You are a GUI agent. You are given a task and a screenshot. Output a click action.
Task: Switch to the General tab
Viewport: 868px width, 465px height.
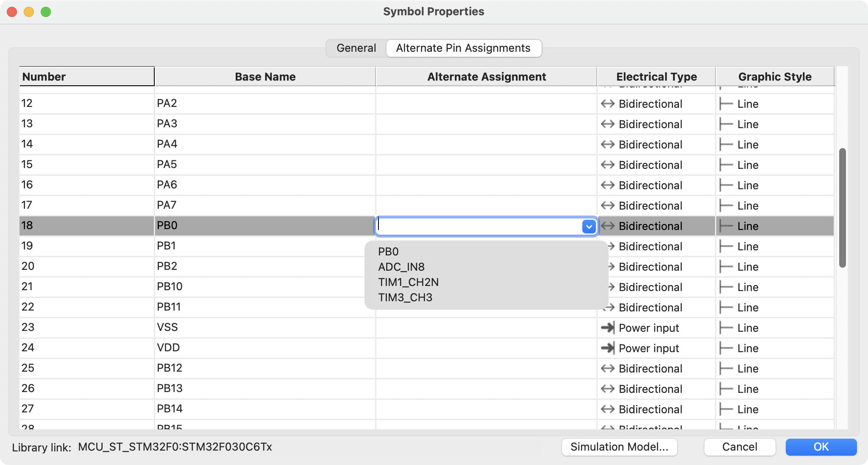coord(356,48)
